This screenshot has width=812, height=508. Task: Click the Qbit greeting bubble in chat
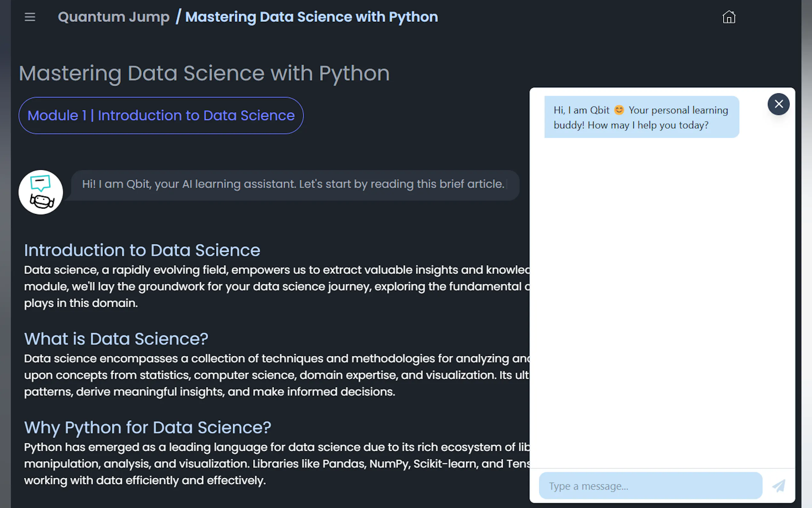coord(641,117)
